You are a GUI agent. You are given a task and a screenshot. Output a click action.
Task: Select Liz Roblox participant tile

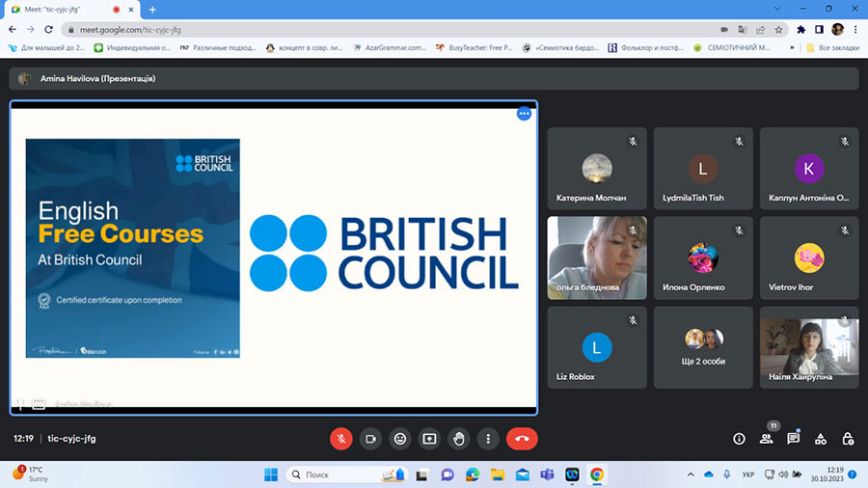coord(597,347)
